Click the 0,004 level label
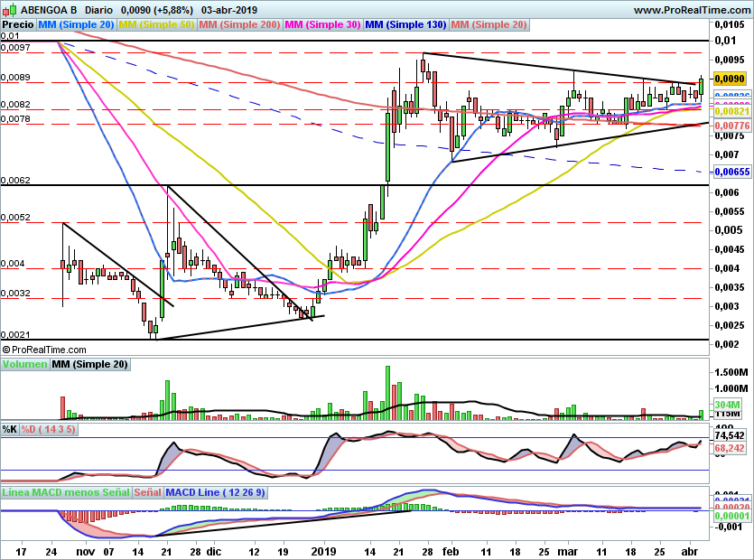The height and width of the screenshot is (560, 754). point(13,264)
